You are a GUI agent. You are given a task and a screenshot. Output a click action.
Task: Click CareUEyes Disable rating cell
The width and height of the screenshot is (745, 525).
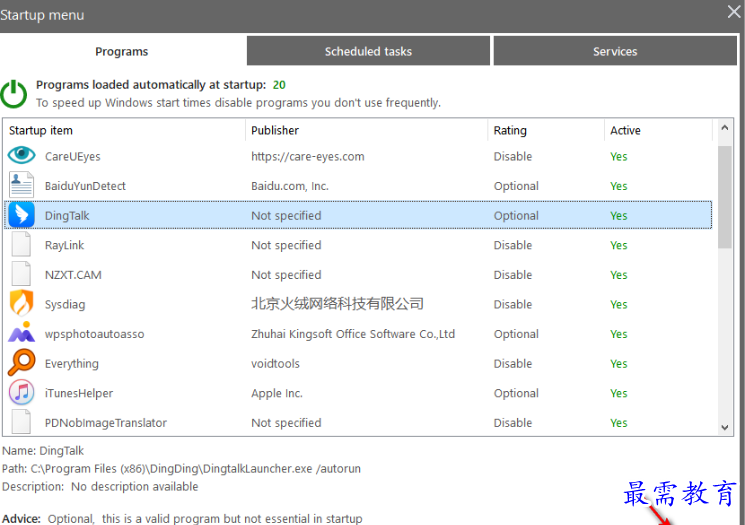pos(513,156)
